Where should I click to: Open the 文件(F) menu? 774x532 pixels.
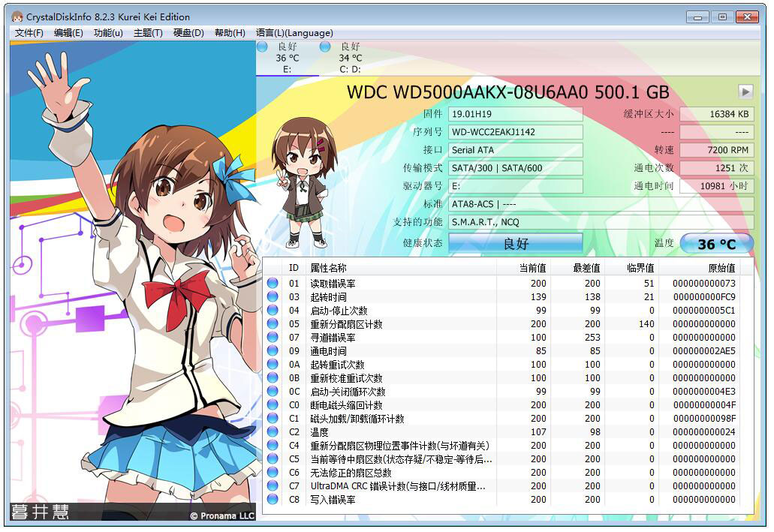[27, 32]
